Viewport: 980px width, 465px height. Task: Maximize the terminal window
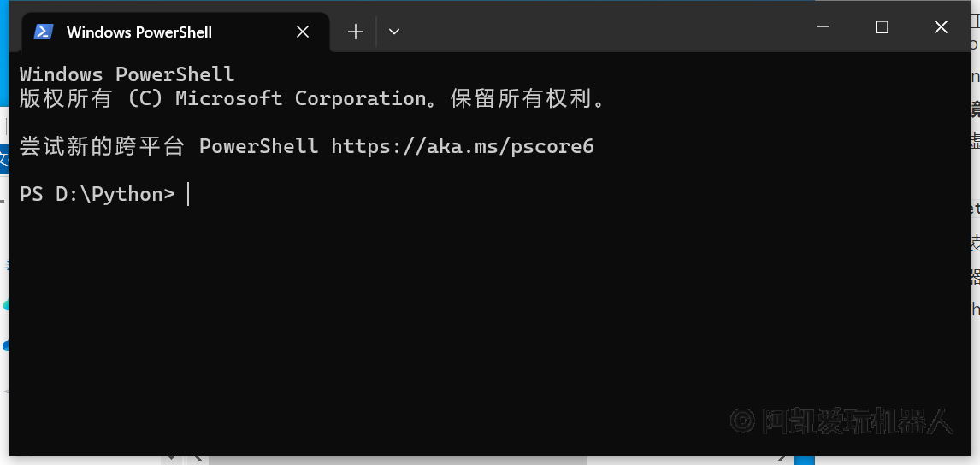[x=882, y=26]
